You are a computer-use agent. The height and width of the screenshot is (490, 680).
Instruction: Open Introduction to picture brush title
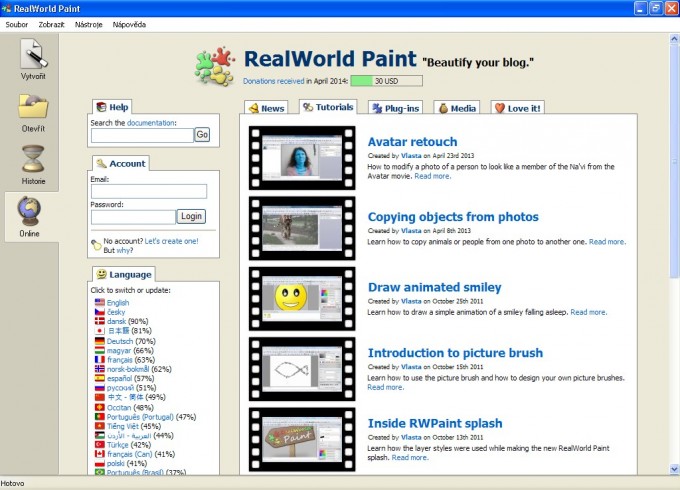pyautogui.click(x=455, y=353)
